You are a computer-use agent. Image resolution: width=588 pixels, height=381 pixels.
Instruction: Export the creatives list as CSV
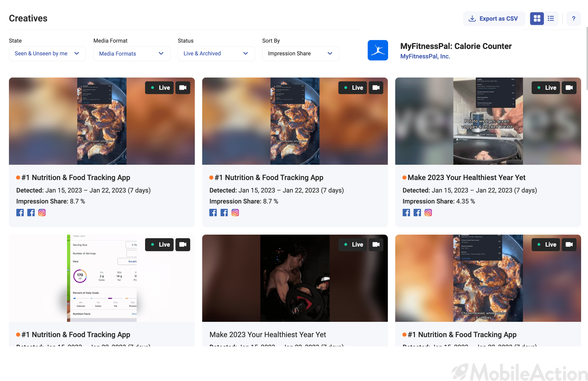click(494, 19)
